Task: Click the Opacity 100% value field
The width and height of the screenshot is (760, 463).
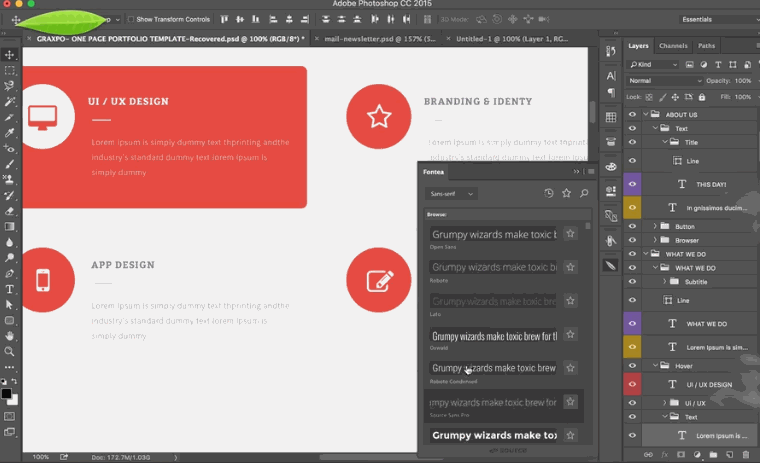Action: pos(744,80)
